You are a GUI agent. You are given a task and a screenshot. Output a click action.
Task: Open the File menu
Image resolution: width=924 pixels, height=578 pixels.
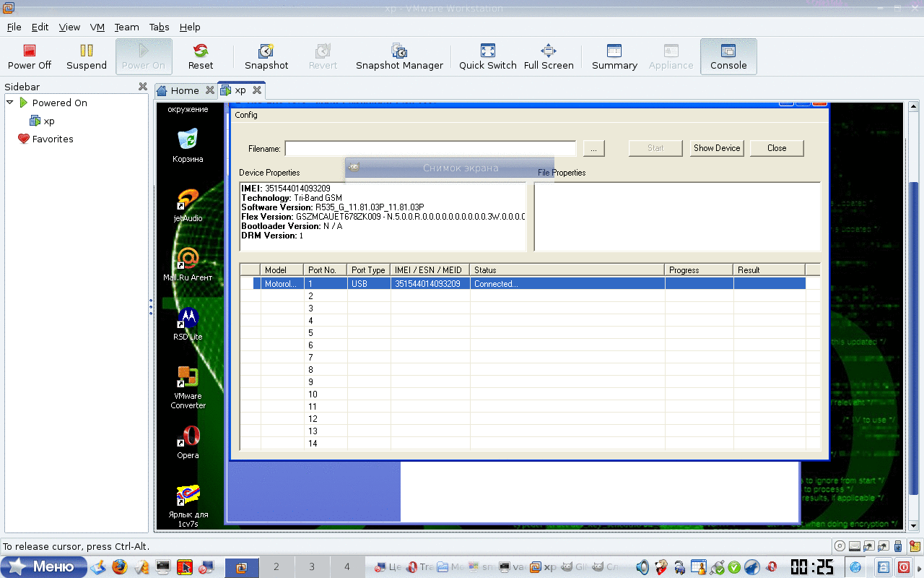tap(14, 27)
